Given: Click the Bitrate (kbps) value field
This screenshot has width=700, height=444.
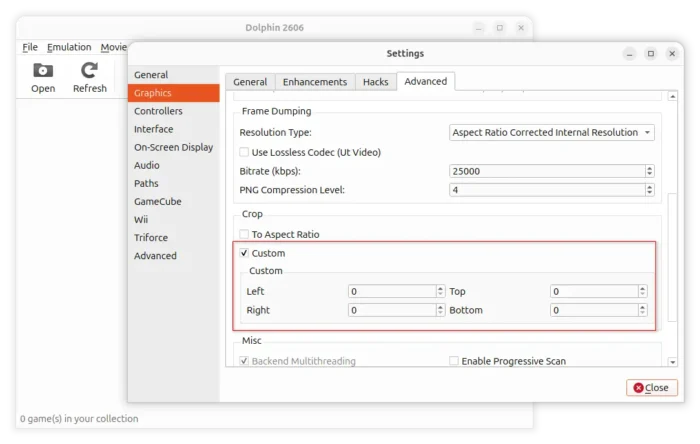Looking at the screenshot, I should coord(546,171).
